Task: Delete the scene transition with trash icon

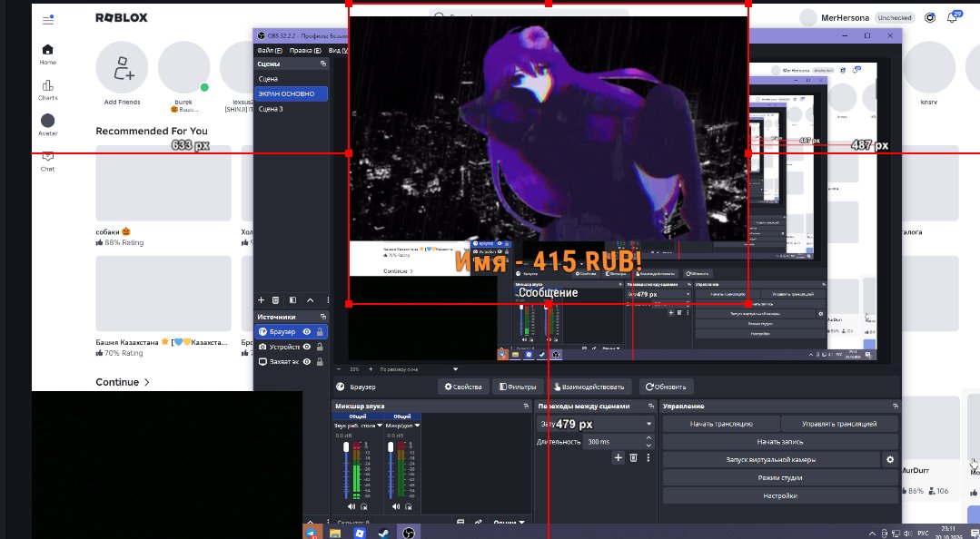Action: pos(633,458)
